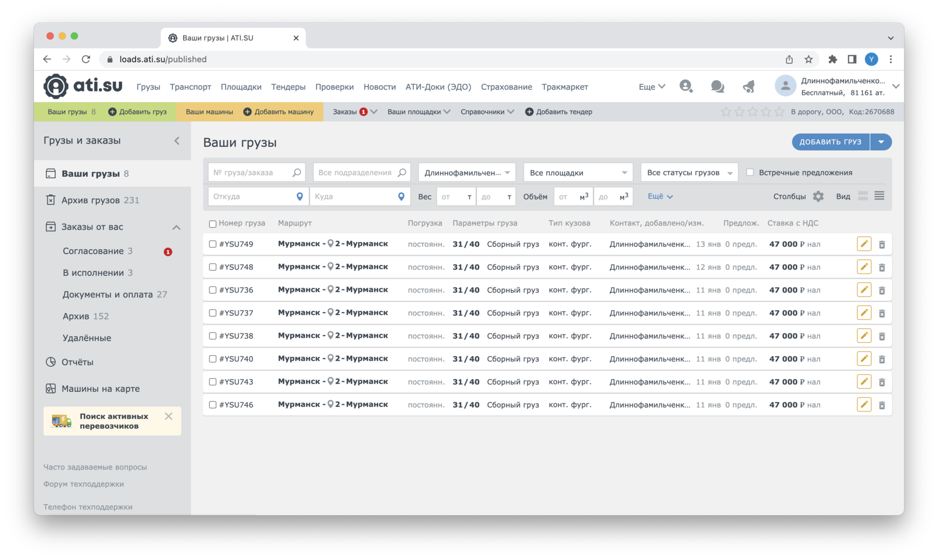Open the Справочники dropdown
938x560 pixels.
(487, 112)
